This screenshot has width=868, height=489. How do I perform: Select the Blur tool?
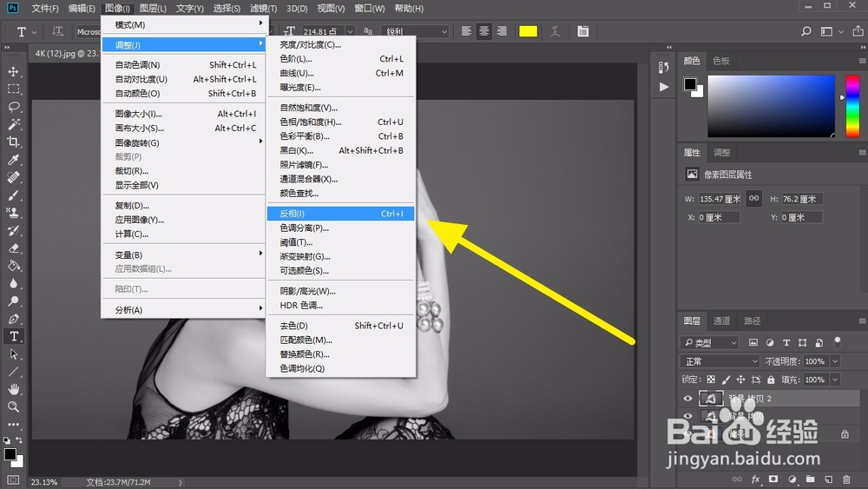coord(13,283)
